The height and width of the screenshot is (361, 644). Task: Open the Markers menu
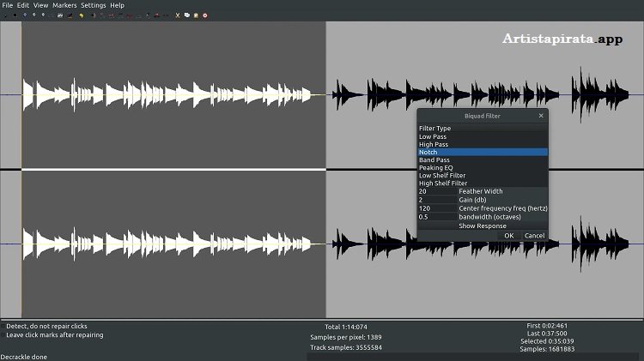click(x=64, y=5)
